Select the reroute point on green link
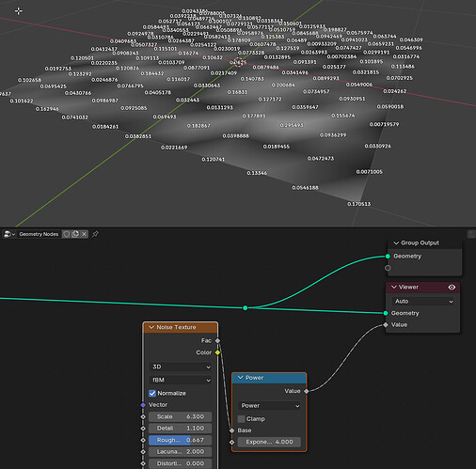The height and width of the screenshot is (469, 476). [246, 308]
